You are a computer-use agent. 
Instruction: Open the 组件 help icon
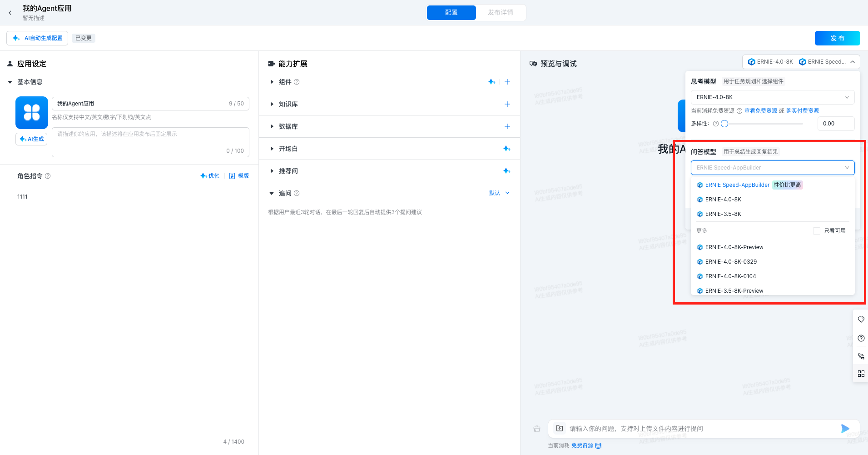(x=297, y=82)
